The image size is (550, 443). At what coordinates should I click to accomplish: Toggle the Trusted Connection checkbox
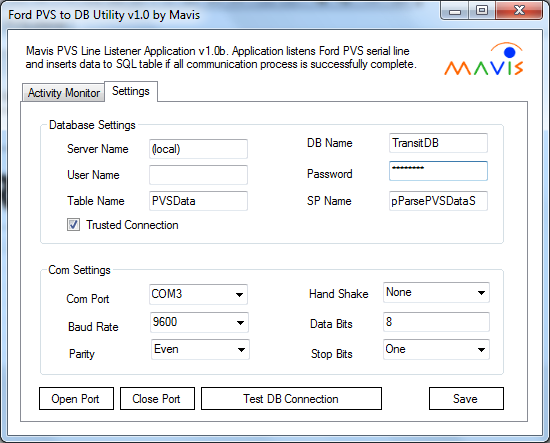pyautogui.click(x=73, y=224)
